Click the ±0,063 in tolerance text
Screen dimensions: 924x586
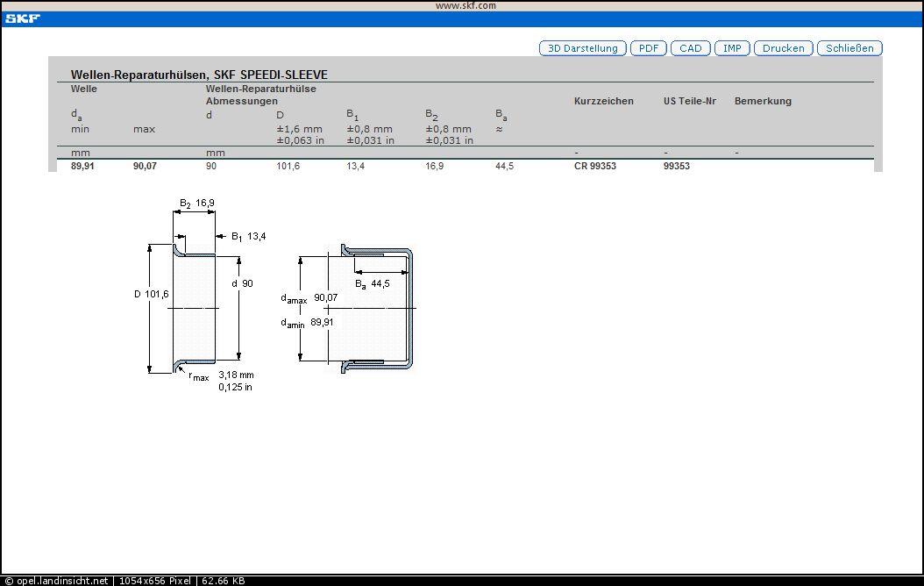coord(301,141)
